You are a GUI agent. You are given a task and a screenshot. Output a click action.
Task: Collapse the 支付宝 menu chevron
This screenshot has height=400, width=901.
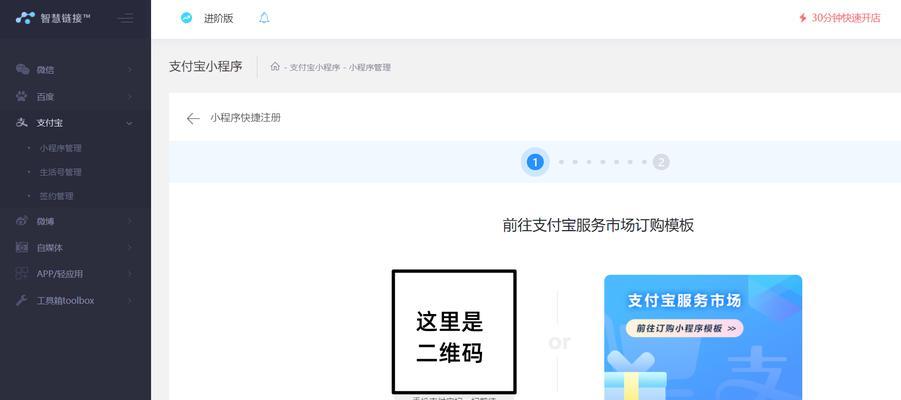coord(130,123)
